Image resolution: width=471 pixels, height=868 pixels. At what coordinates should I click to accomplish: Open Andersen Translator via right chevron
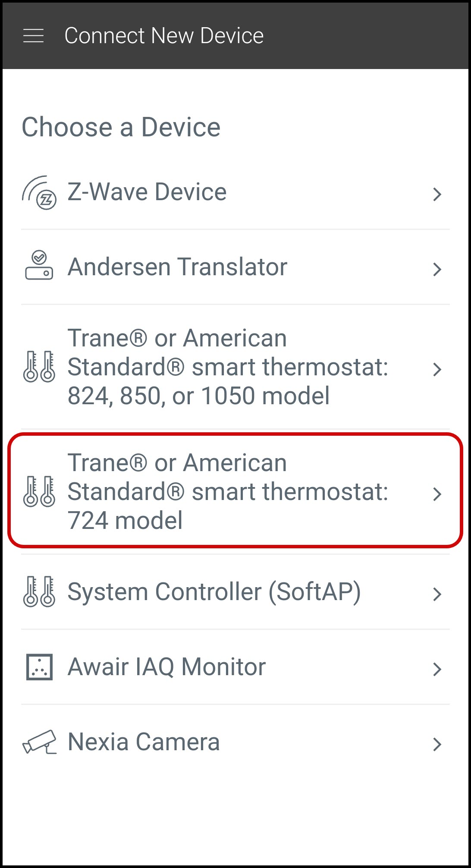437,269
